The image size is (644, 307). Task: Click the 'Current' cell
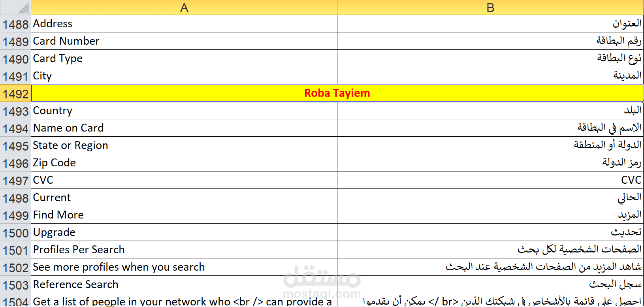[x=184, y=198]
